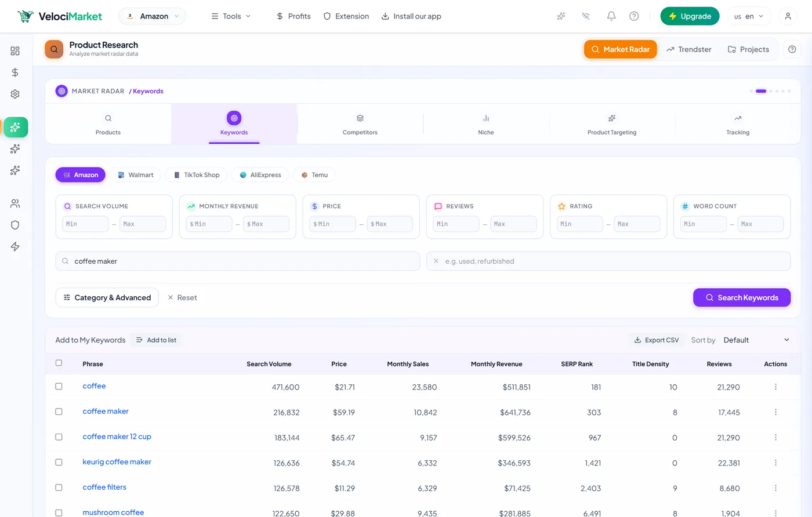Click the Product Research orange search icon
This screenshot has height=517, width=812.
(x=54, y=49)
